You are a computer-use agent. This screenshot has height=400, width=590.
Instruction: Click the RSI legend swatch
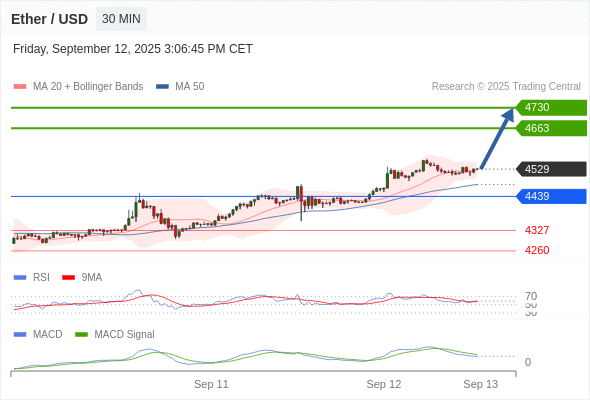20,278
